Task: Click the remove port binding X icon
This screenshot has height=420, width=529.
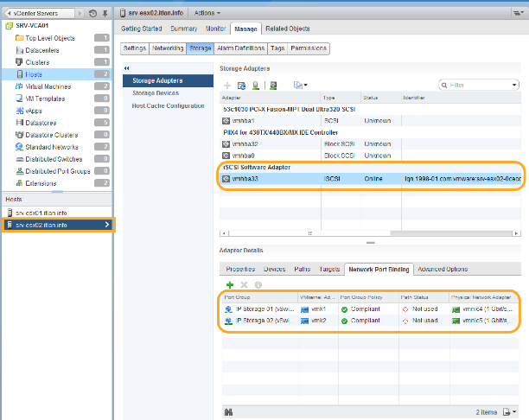Action: [244, 284]
